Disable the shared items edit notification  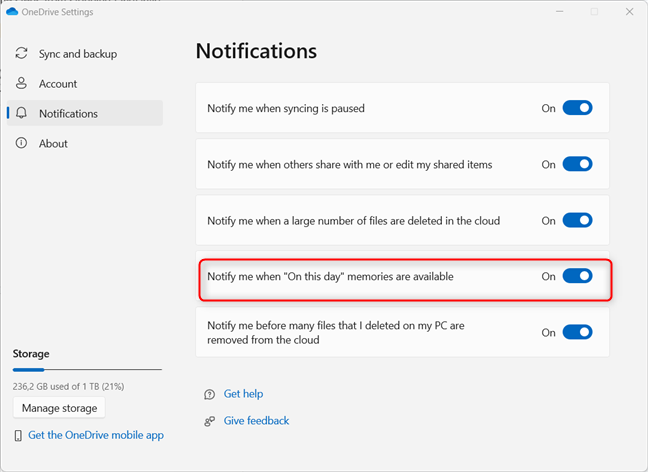pyautogui.click(x=577, y=164)
